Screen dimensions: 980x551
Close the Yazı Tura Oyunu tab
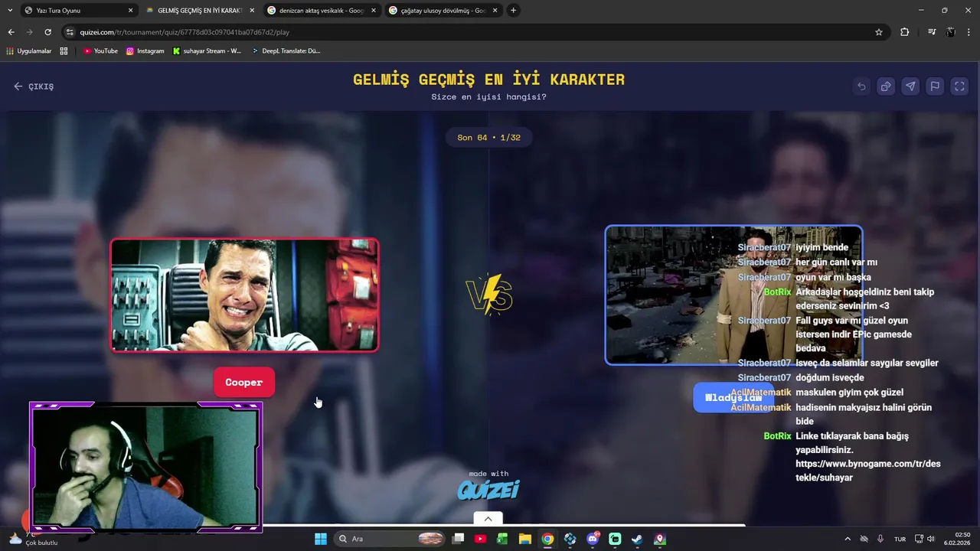click(x=130, y=11)
